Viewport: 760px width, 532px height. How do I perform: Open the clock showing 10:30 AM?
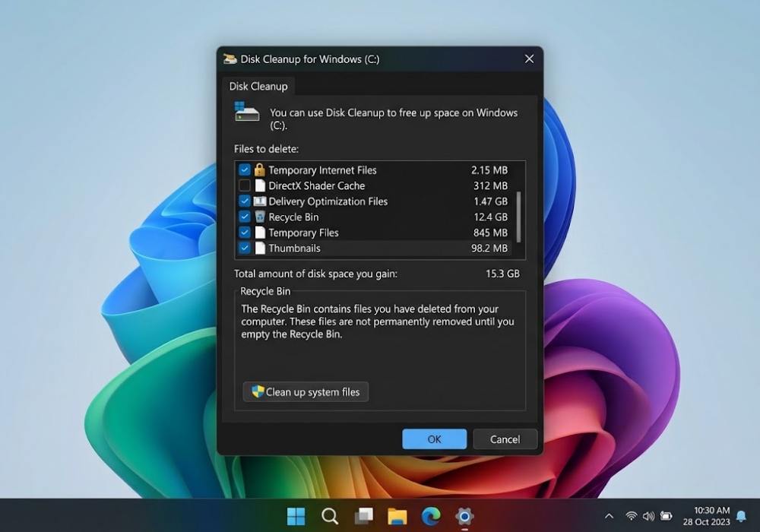coord(706,516)
